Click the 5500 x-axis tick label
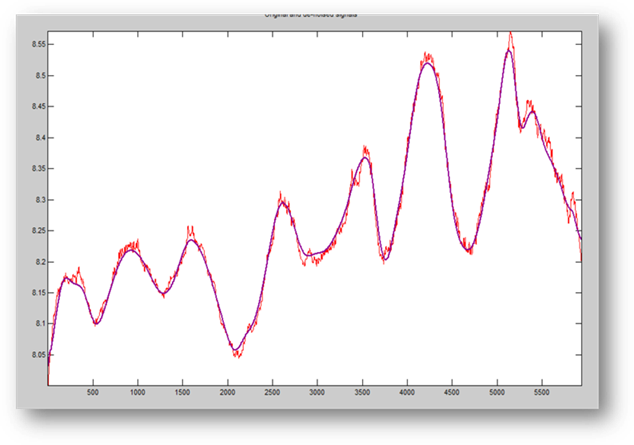 (542, 392)
